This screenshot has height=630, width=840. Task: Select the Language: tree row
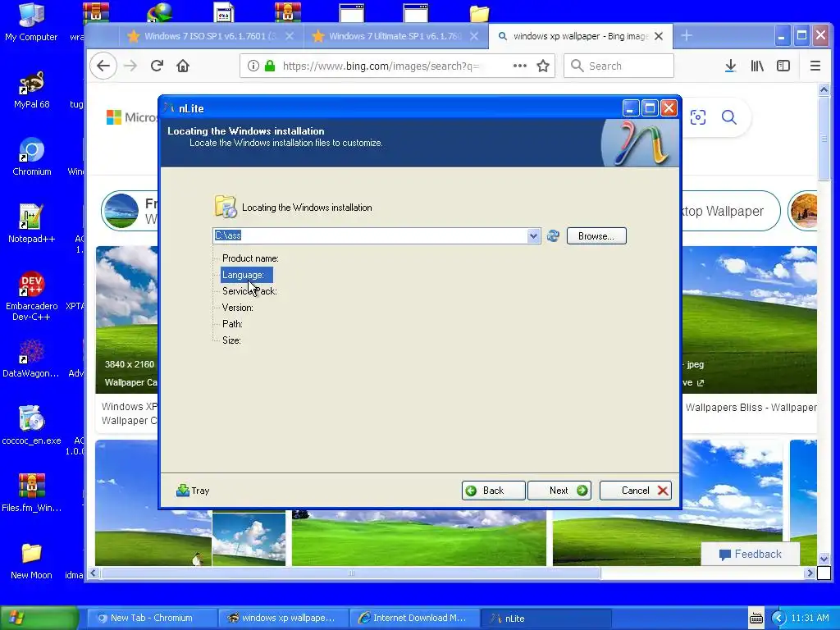(x=246, y=275)
